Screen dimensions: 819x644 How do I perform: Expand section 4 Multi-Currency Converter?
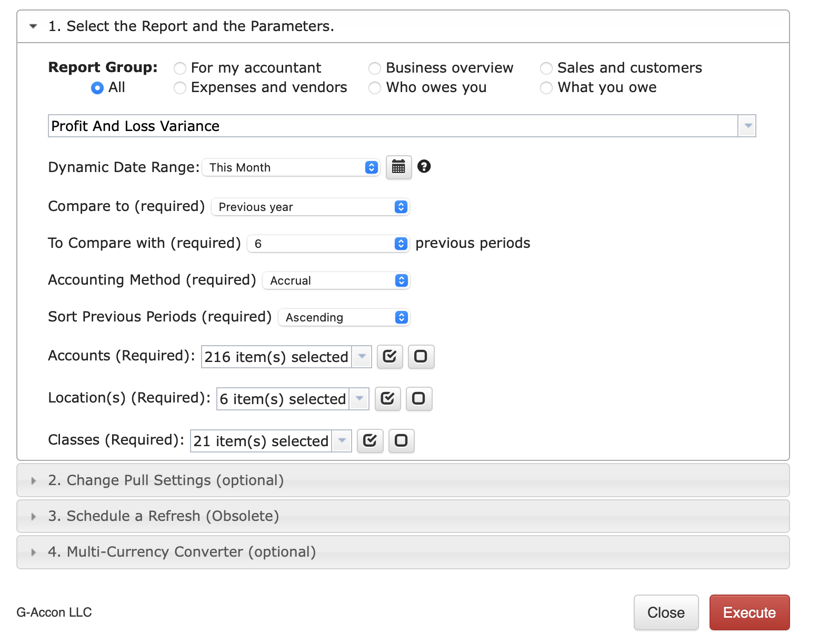pyautogui.click(x=403, y=552)
